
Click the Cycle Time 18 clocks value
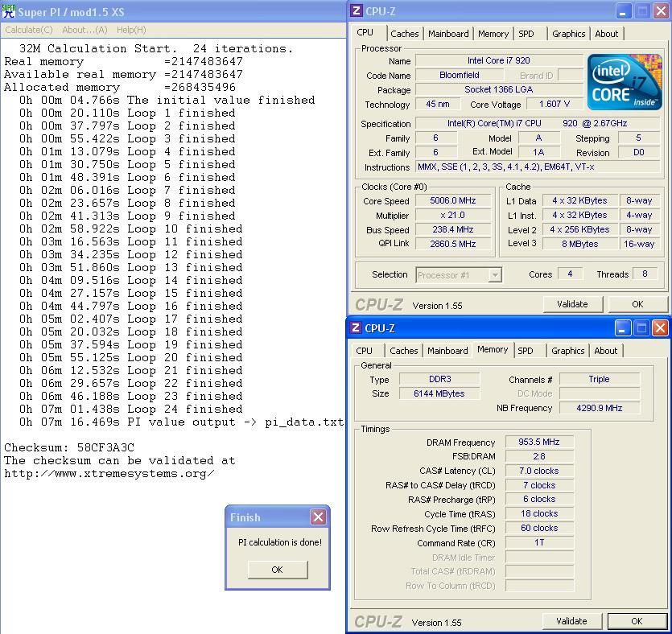pos(539,513)
